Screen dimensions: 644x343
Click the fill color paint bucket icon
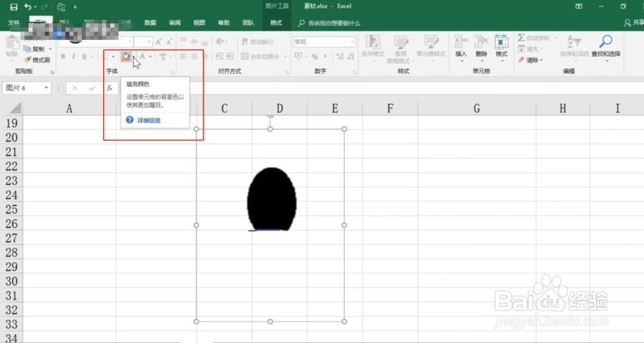(x=126, y=56)
